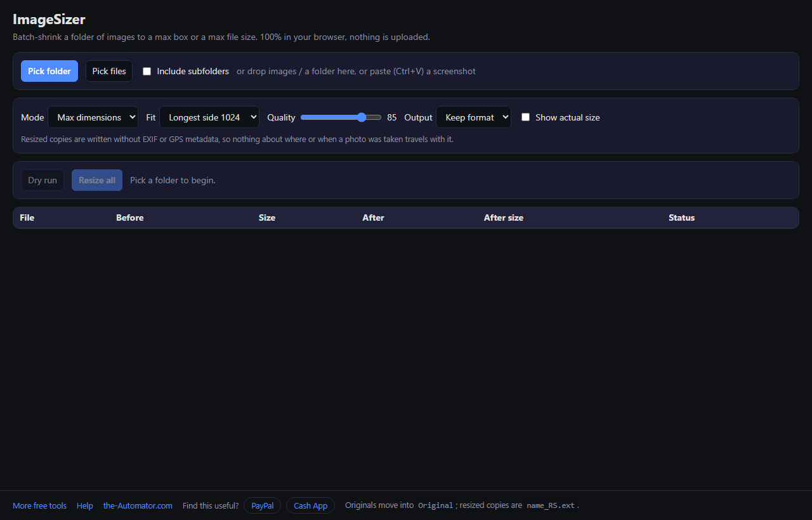Viewport: 812px width, 520px height.
Task: Donate via the Cash App button
Action: pos(310,505)
